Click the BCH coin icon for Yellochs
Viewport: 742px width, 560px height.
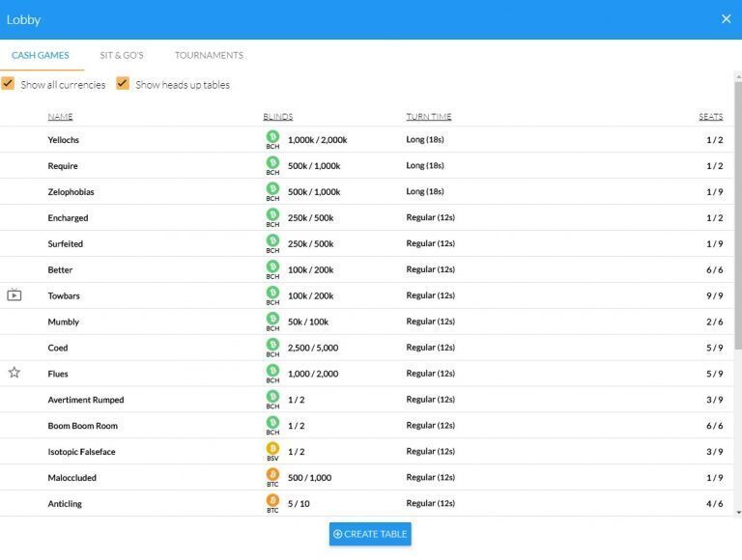tap(272, 137)
